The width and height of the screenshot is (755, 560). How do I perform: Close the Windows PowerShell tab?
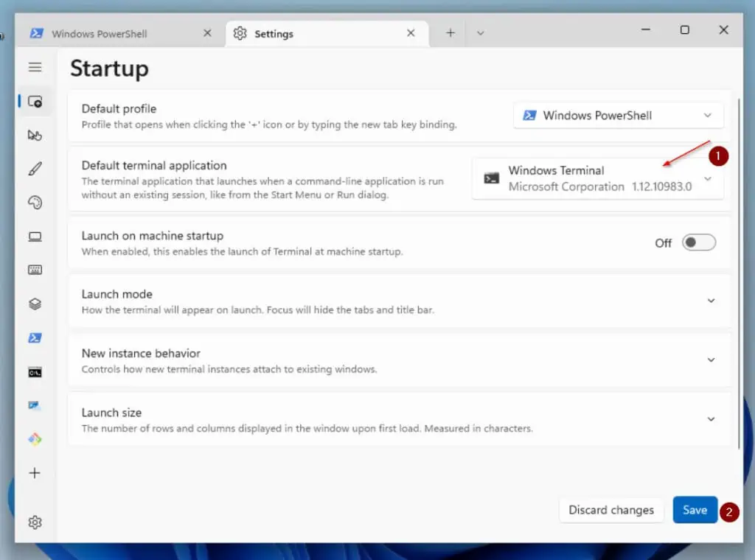[x=207, y=32]
